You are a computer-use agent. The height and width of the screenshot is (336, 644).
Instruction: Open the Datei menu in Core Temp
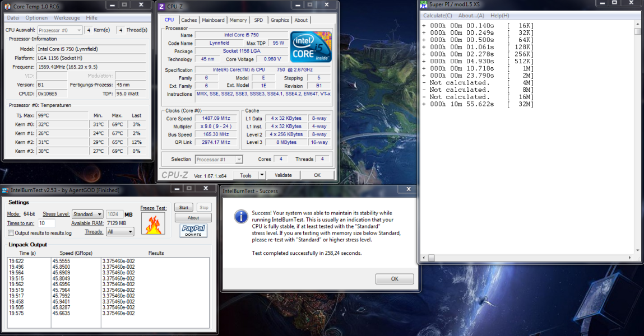click(13, 18)
